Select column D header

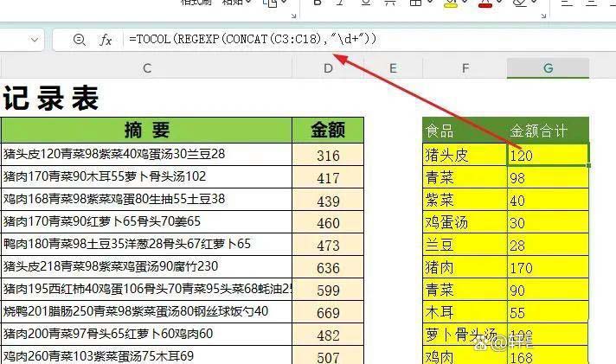(328, 68)
